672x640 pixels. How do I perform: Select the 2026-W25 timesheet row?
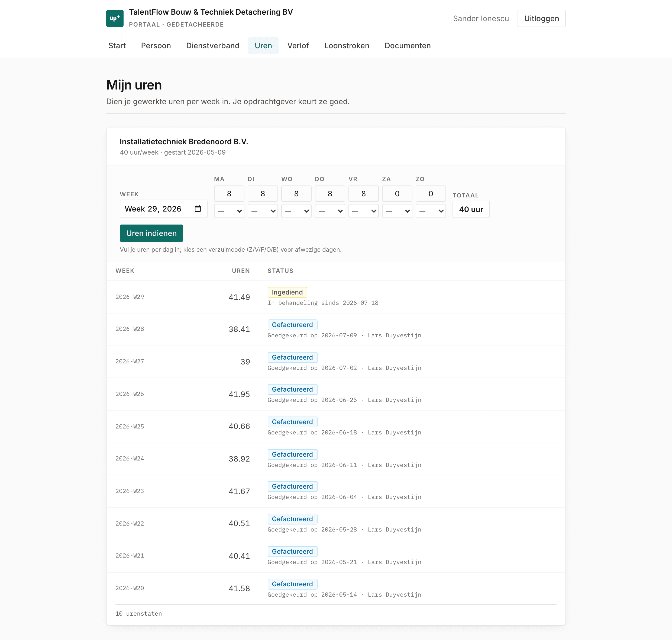(336, 426)
